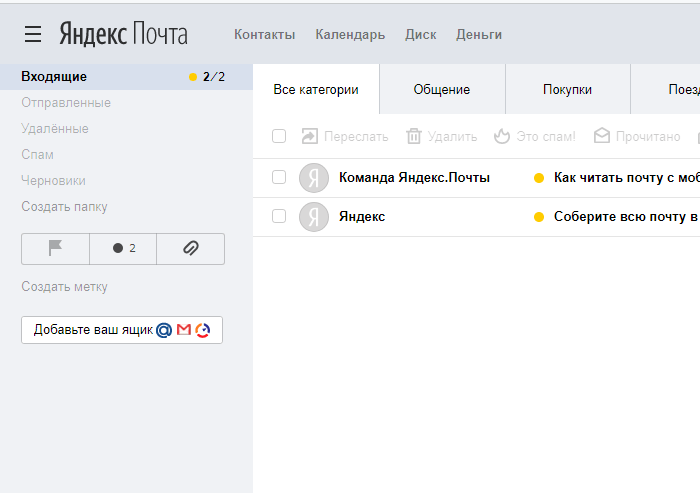700x493 pixels.
Task: Click the Mail.ru @ icon
Action: 164,330
